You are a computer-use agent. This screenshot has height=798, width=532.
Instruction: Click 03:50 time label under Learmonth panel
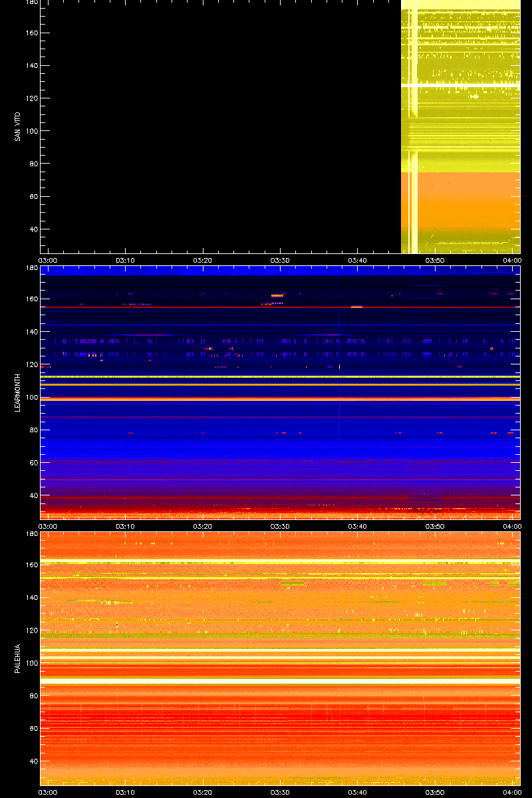pos(435,526)
